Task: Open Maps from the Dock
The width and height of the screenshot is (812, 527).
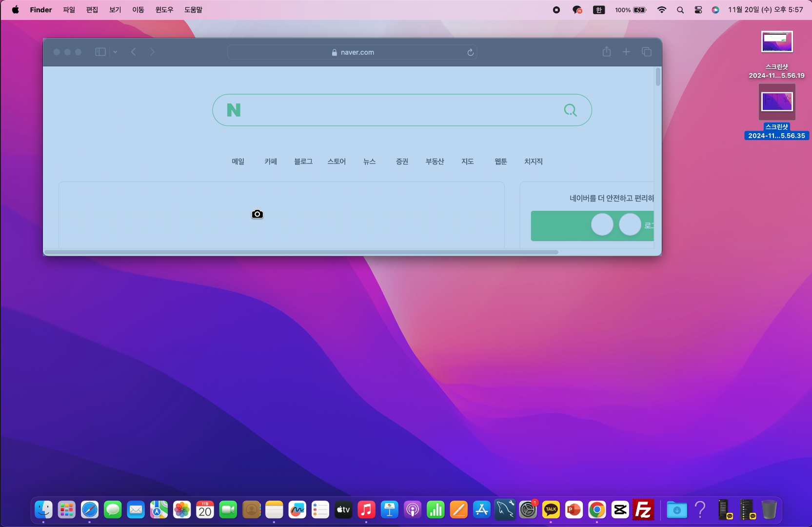Action: [159, 510]
